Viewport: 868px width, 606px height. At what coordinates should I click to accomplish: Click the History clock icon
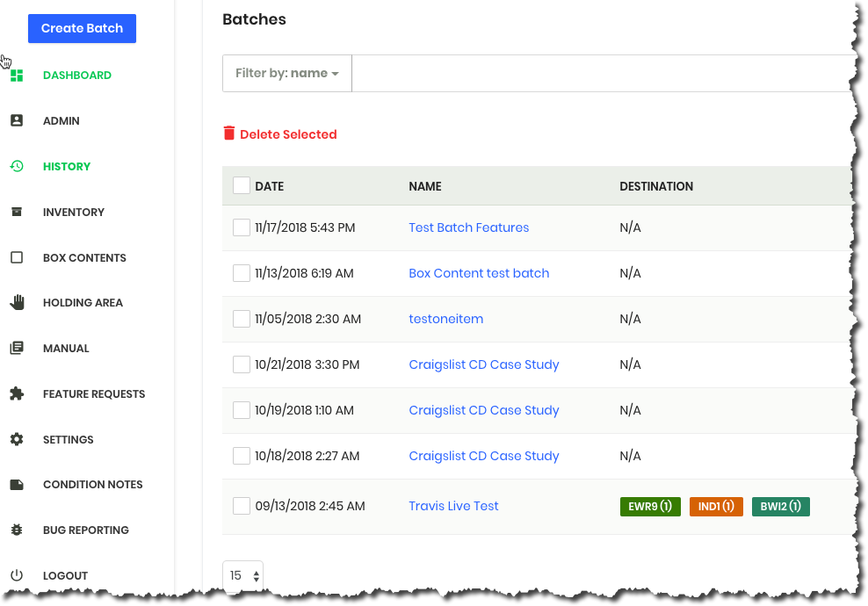17,166
